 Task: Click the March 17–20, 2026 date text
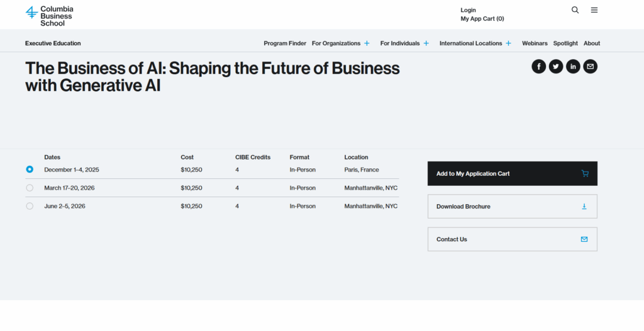click(69, 188)
